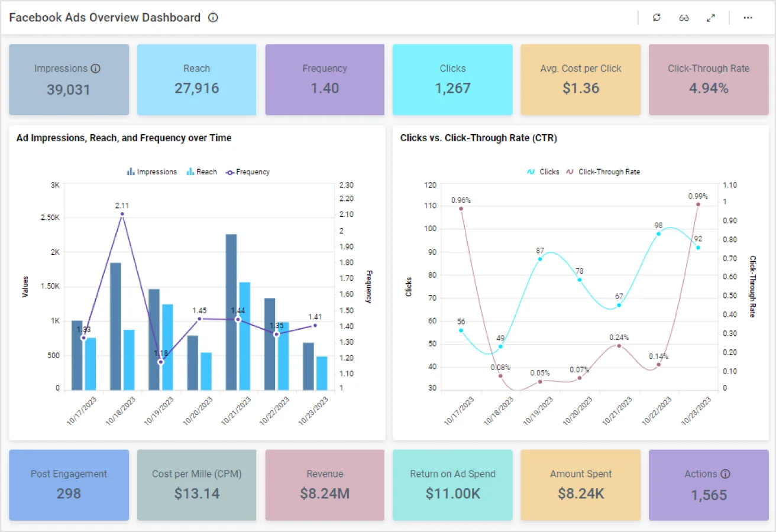The height and width of the screenshot is (532, 776).
Task: Toggle Click-Through Rate legend item
Action: [x=603, y=172]
